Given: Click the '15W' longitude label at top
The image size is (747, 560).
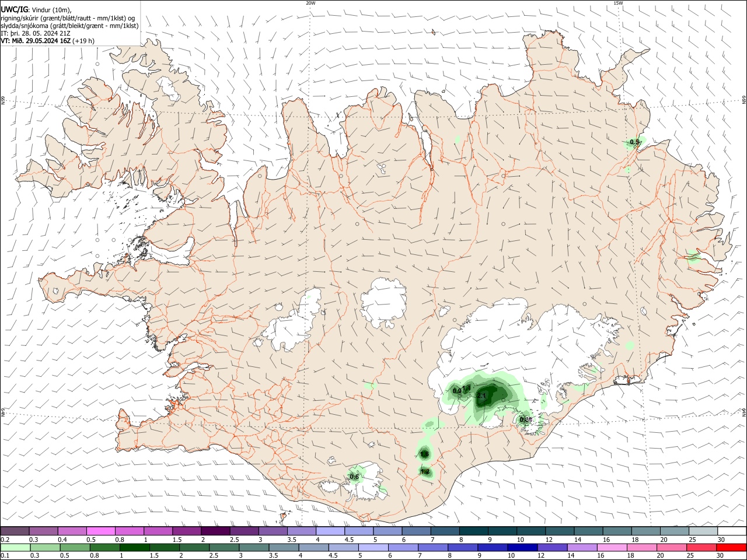Looking at the screenshot, I should pos(618,3).
